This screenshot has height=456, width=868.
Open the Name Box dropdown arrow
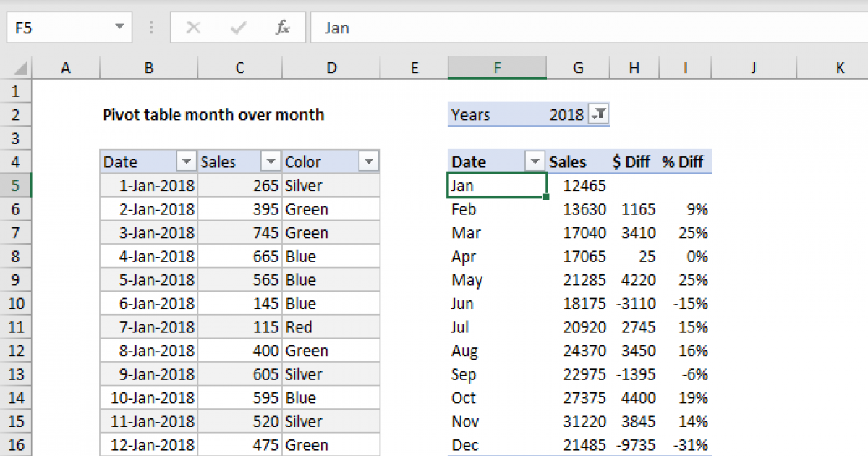[119, 28]
